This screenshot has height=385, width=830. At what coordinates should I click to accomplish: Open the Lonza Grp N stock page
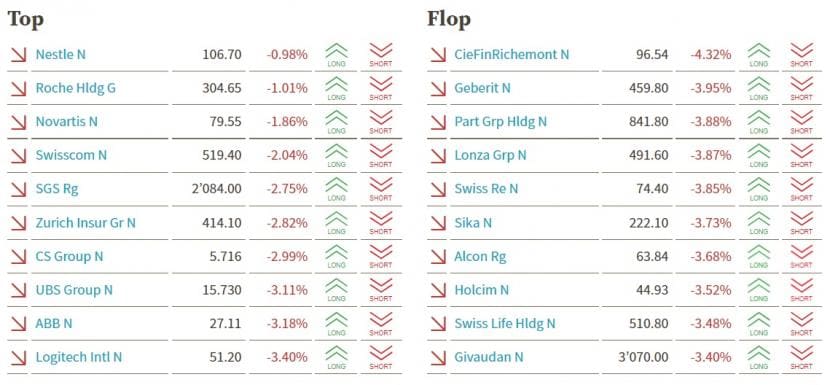click(x=491, y=156)
